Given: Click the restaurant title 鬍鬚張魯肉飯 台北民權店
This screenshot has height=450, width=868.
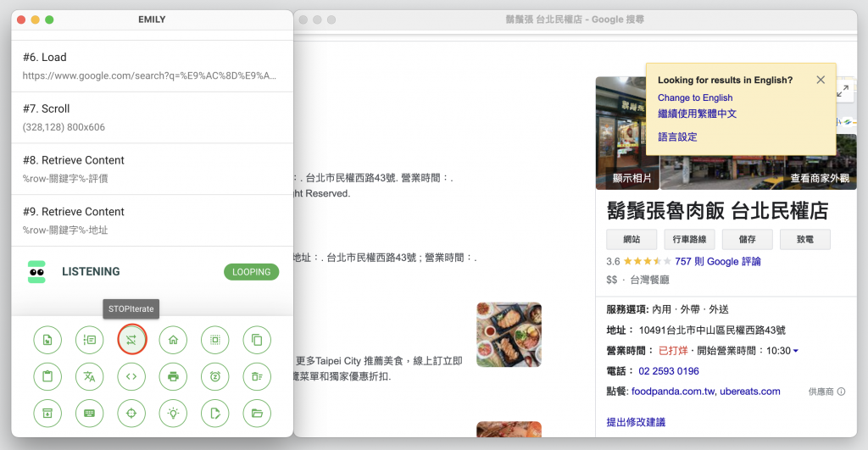Looking at the screenshot, I should click(717, 211).
